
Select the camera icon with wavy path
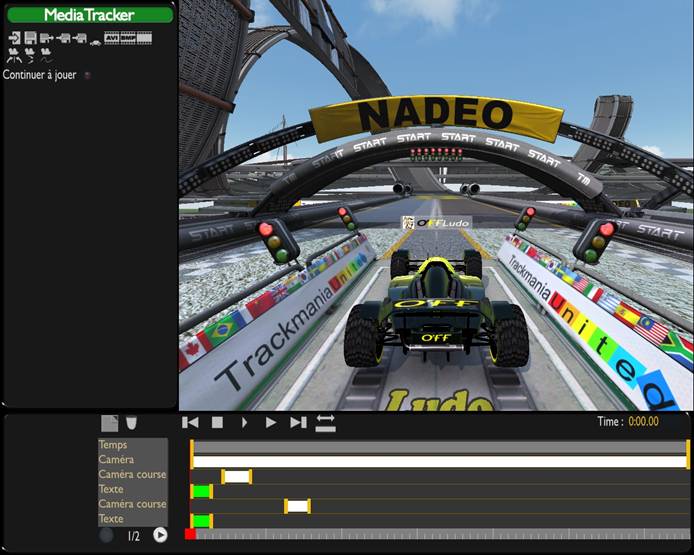[46, 56]
